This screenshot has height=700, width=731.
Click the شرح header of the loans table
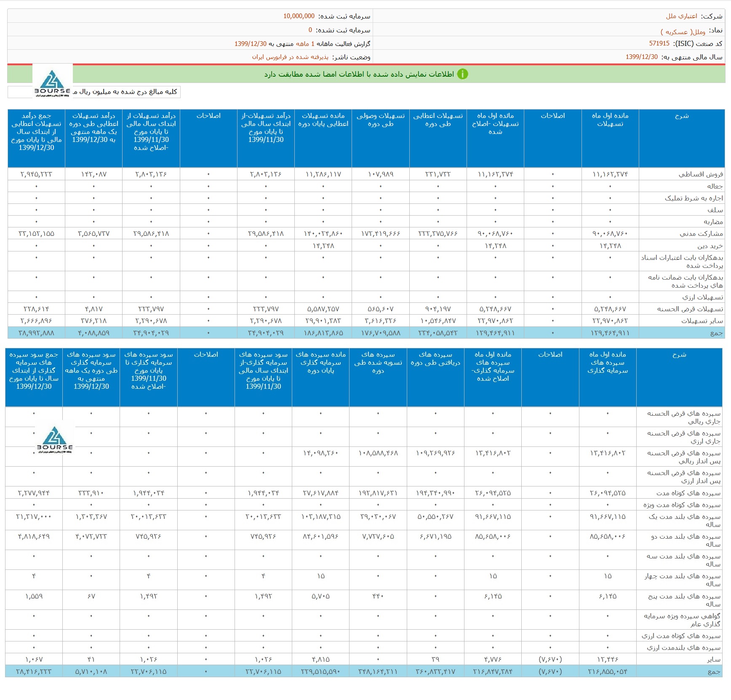[681, 116]
